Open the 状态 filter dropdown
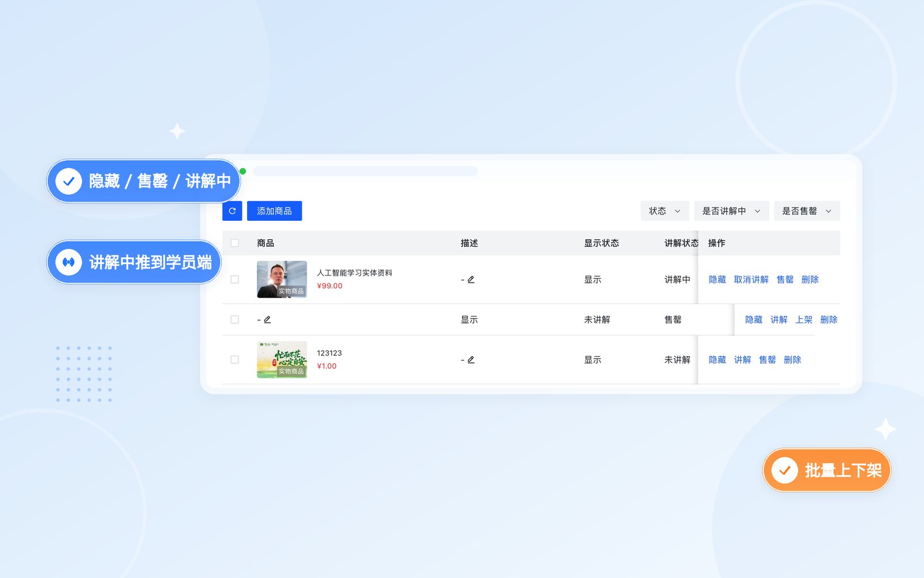Screen dimensions: 924x578 [x=665, y=211]
